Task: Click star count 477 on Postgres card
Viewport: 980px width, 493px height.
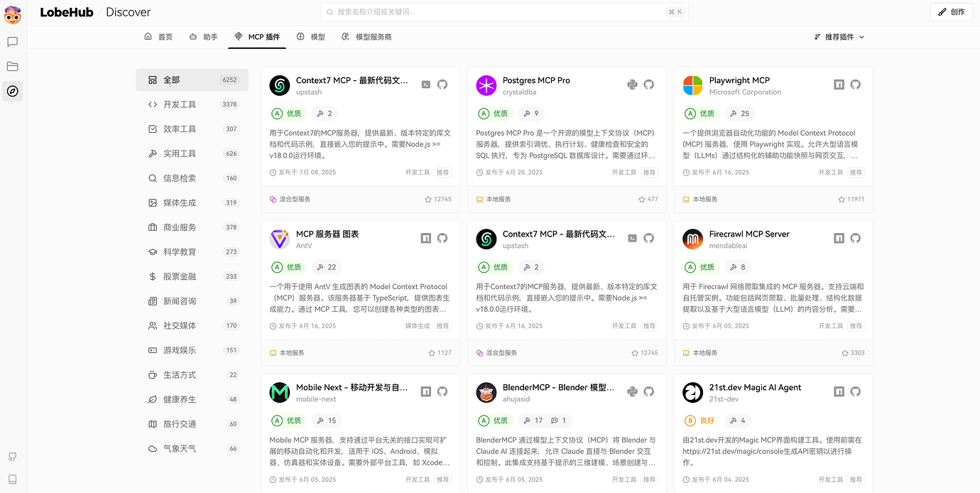Action: click(x=648, y=199)
